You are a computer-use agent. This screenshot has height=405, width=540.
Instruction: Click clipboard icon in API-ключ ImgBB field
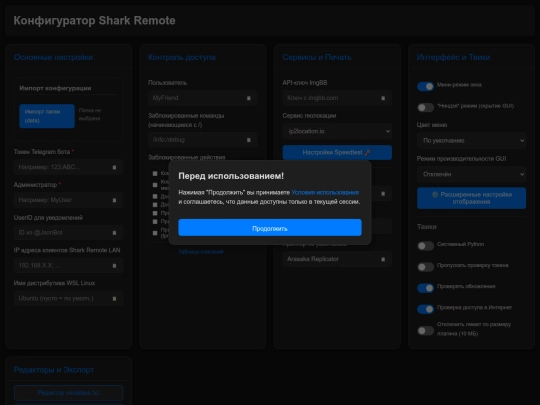point(383,98)
